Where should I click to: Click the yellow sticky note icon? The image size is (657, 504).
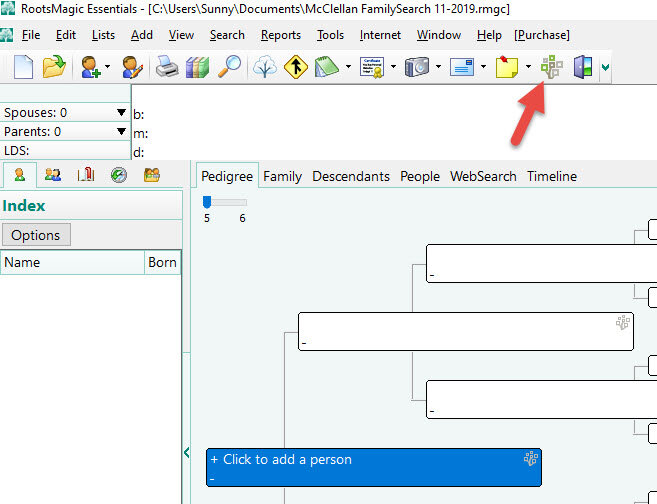pos(507,67)
